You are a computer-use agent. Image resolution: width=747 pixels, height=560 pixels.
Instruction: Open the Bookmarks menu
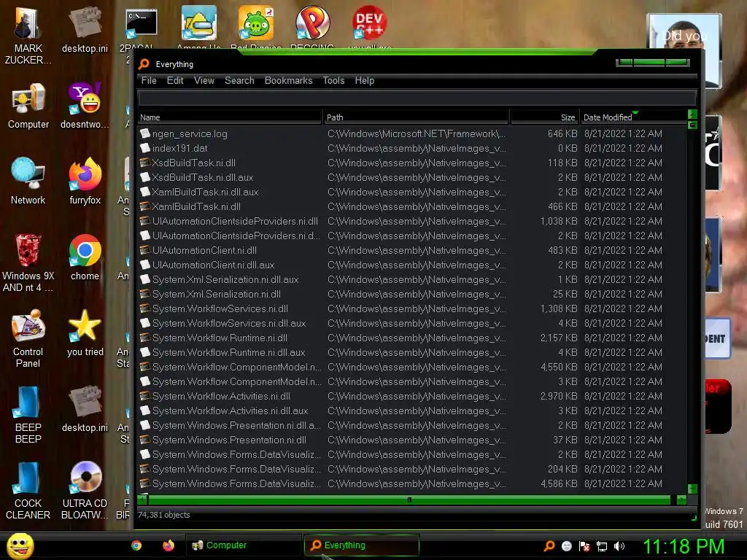[x=288, y=80]
